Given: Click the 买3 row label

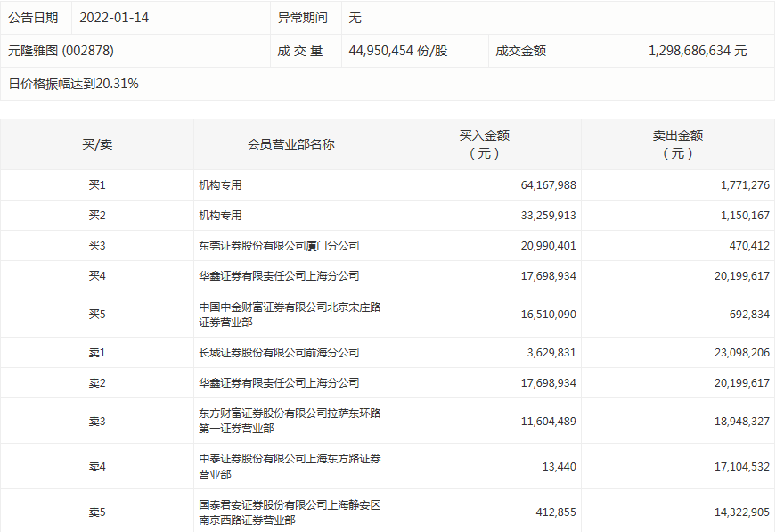Looking at the screenshot, I should [97, 245].
